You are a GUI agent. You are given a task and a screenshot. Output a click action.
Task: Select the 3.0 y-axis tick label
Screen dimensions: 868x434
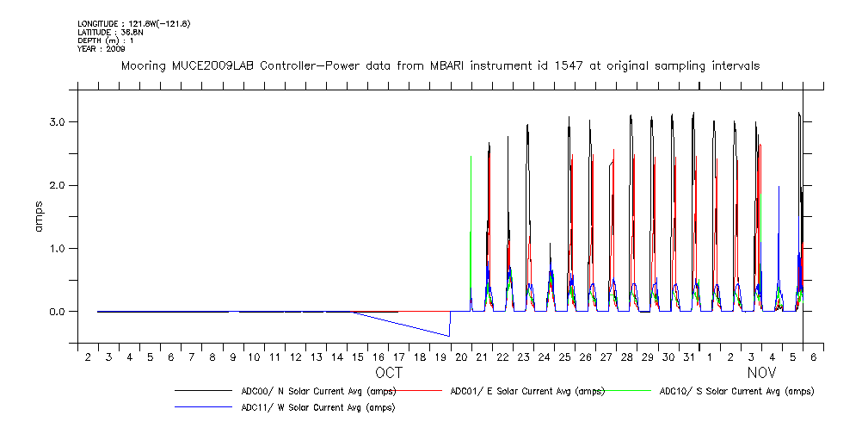(x=57, y=122)
